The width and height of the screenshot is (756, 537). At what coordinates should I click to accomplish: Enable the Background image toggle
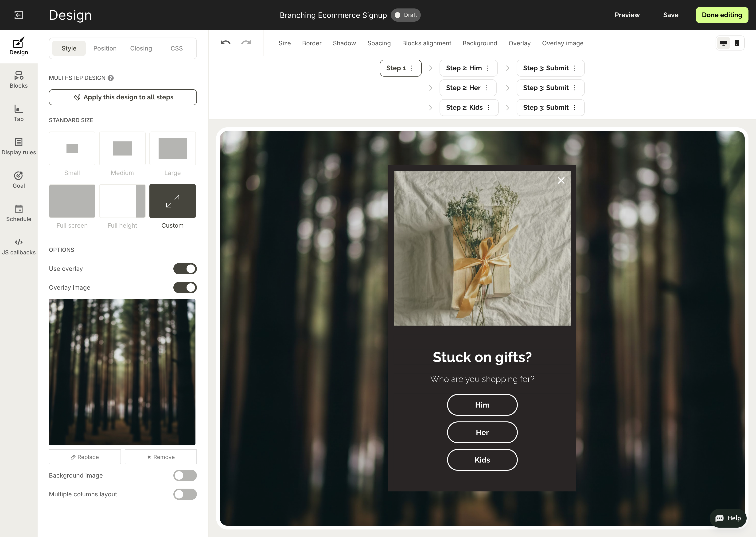coord(185,475)
